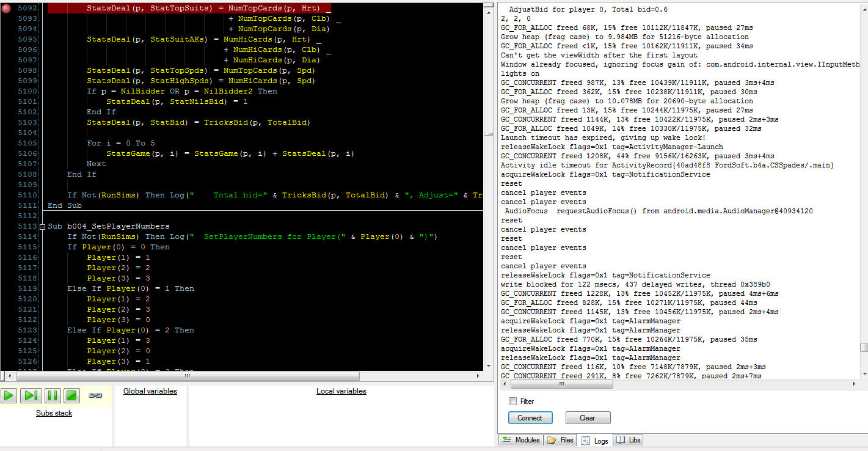Screen dimensions: 868x451
Task: Click 'If Player(0) = 0 Then' code line
Action: [119, 247]
